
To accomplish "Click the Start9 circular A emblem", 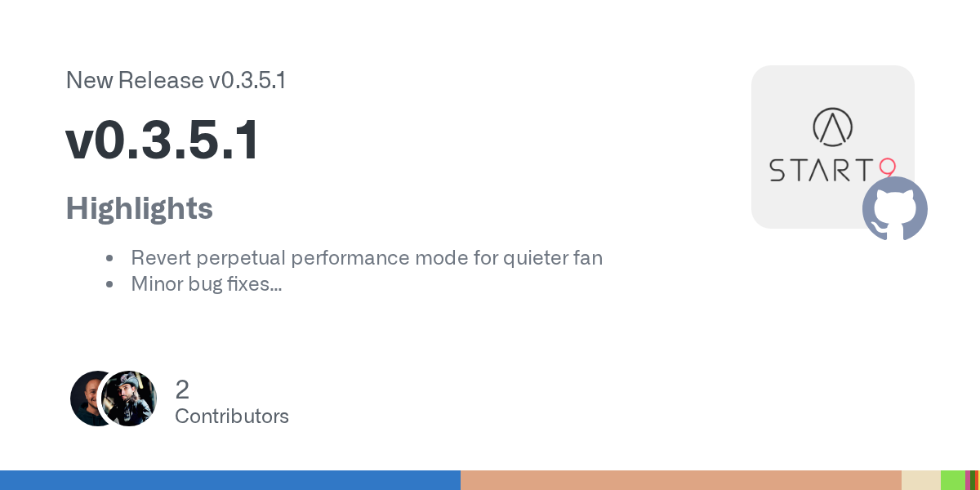I will click(832, 127).
